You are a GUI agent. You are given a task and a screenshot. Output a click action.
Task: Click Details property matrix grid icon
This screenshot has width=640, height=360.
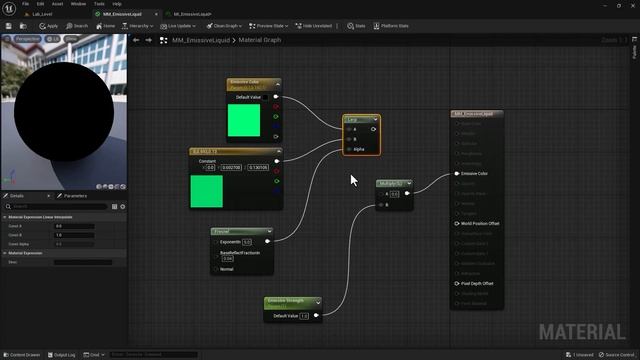pos(114,207)
